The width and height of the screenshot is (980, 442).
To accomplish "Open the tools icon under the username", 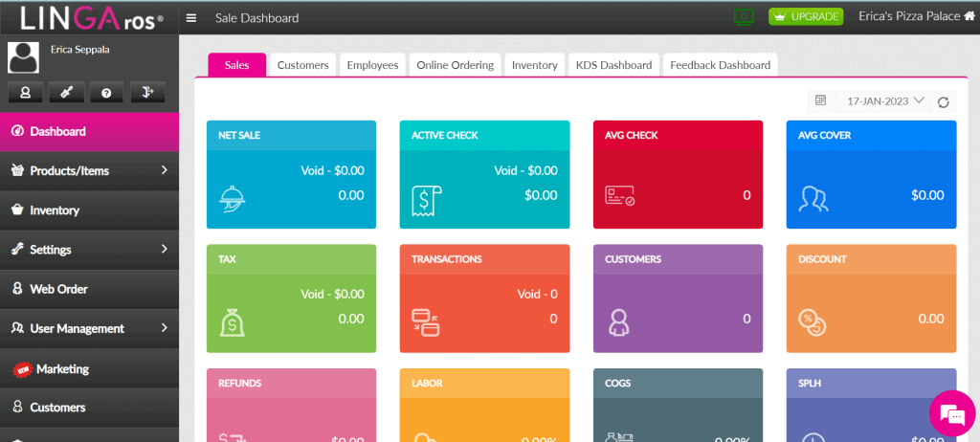I will 66,93.
